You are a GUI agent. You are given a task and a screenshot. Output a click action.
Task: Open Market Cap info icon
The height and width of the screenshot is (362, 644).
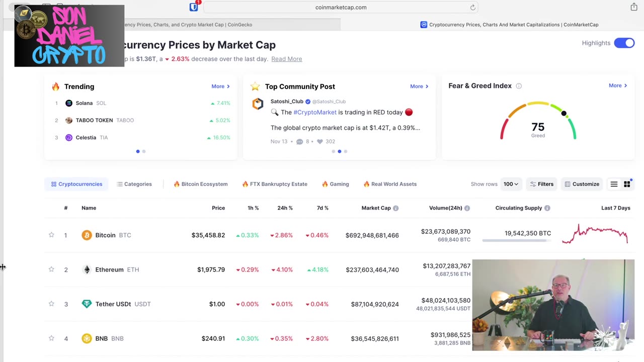396,208
